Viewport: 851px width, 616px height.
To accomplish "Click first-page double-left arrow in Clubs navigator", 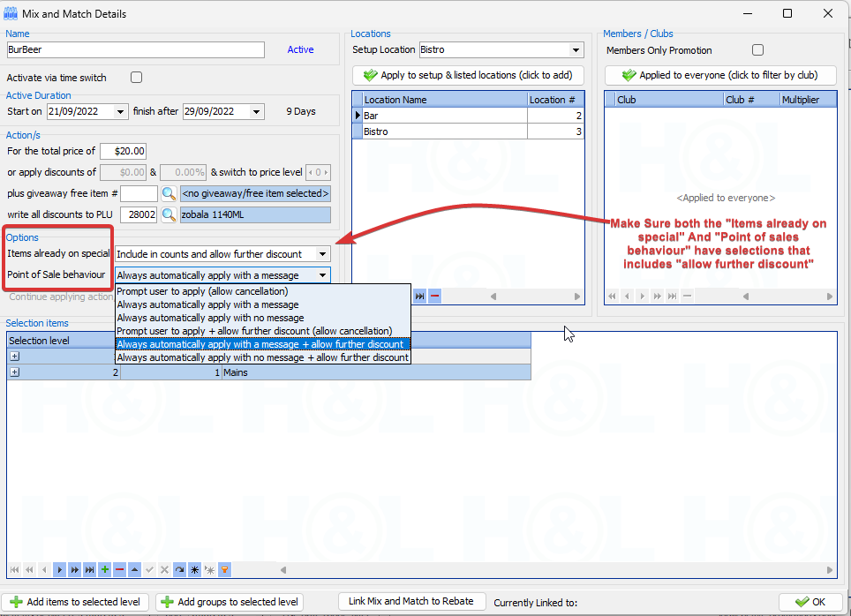I will point(612,297).
